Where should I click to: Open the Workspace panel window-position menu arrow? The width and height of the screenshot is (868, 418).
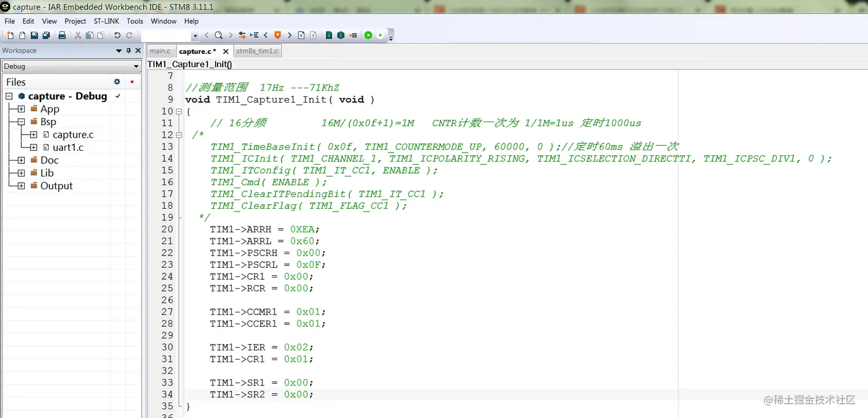pos(119,50)
